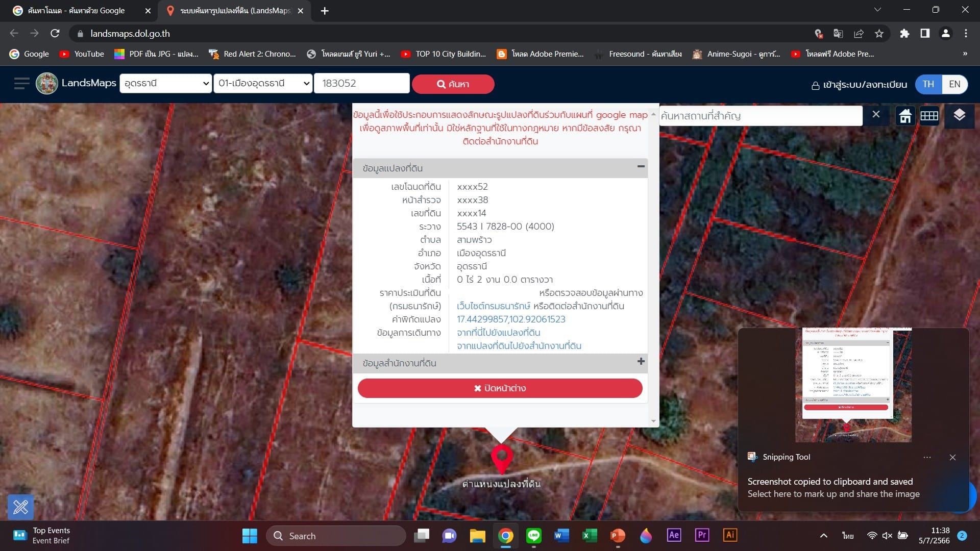Expand the ข้อมูลสำนักงานที่ดิน section
Viewport: 980px width, 551px height.
(641, 362)
